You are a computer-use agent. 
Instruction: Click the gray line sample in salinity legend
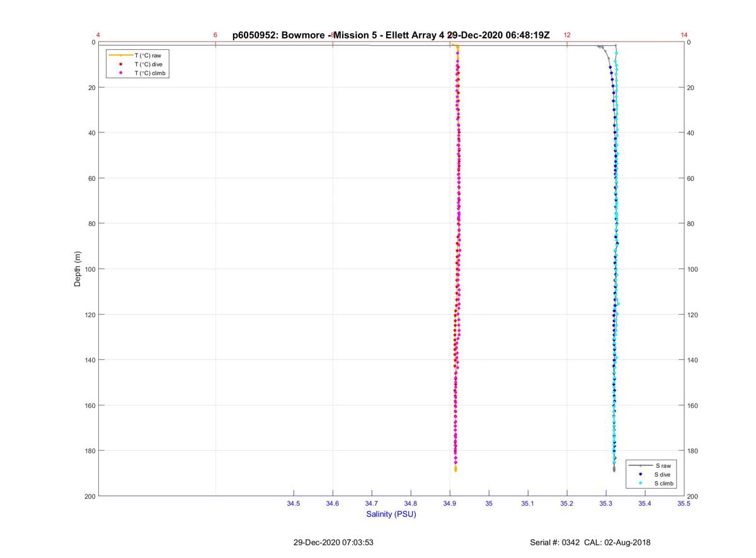641,465
